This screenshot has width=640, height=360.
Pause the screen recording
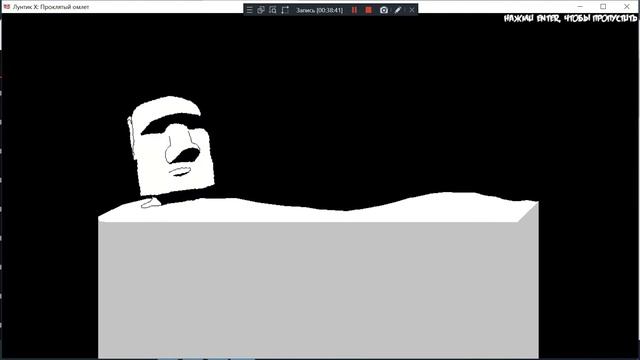354,10
